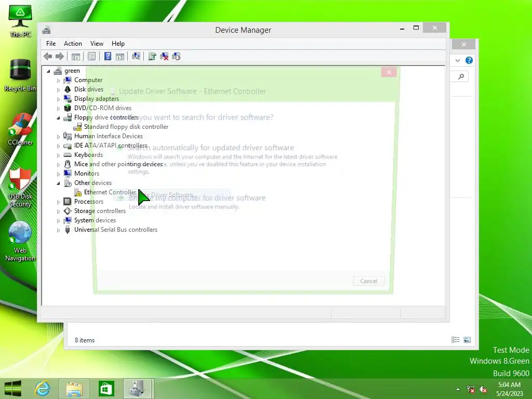Click the blue Help question-mark toolbar icon
This screenshot has height=399, width=532.
[108, 56]
